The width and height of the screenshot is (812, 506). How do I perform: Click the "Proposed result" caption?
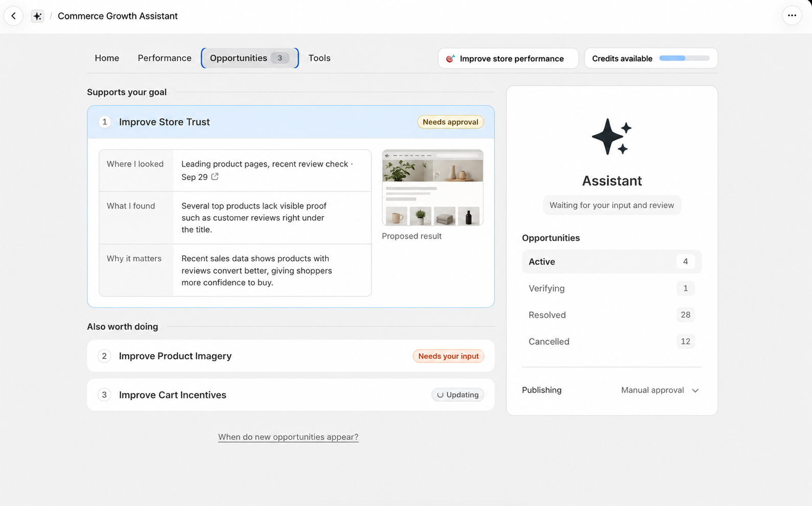coord(411,236)
